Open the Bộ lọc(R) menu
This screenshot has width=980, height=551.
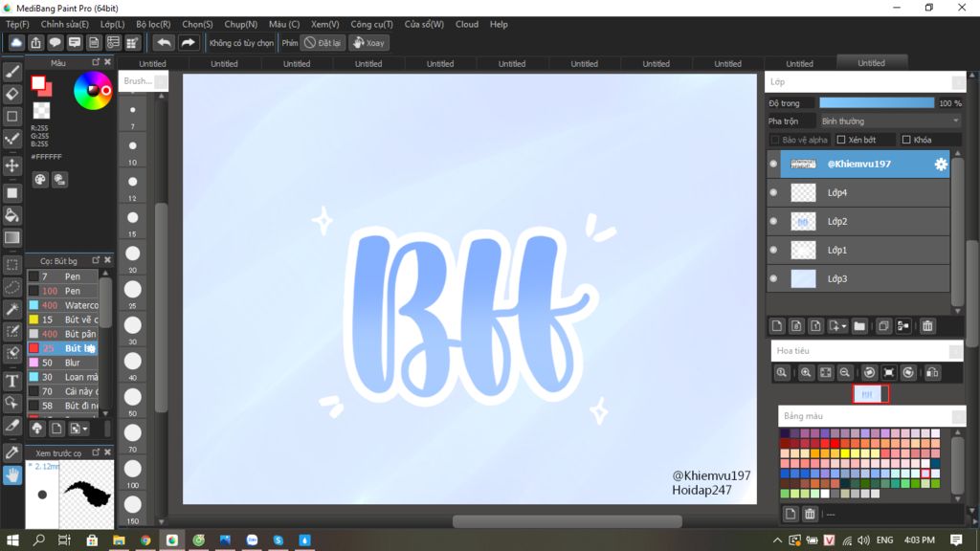pos(153,24)
